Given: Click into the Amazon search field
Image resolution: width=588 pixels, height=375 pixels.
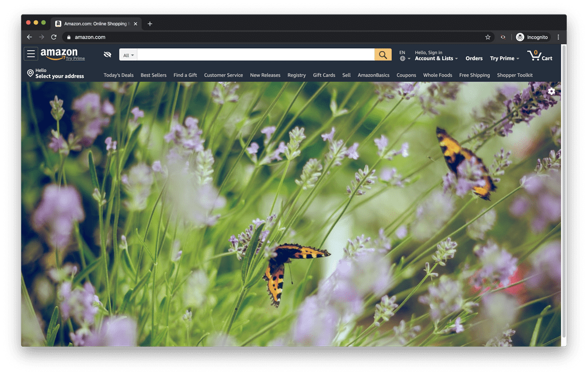Looking at the screenshot, I should tap(256, 55).
